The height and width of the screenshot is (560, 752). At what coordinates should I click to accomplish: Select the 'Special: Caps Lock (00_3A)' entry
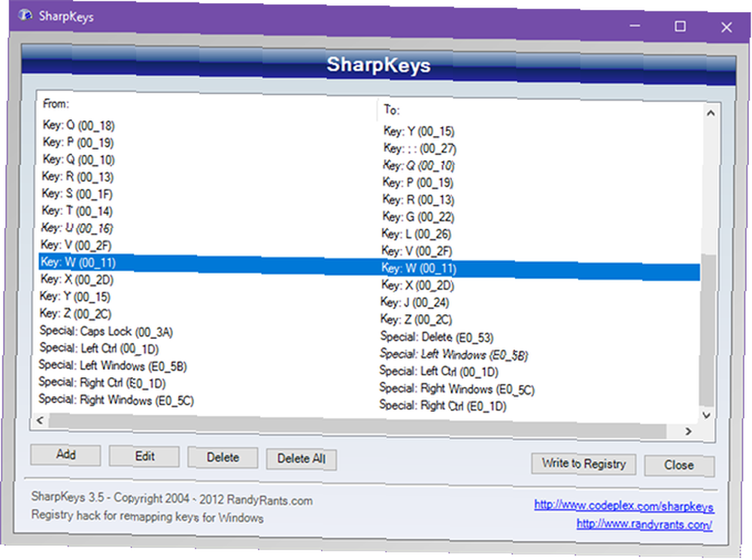click(106, 331)
